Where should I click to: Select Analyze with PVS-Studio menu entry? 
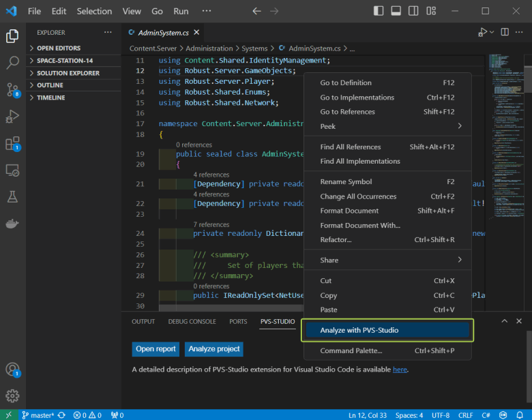(387, 330)
